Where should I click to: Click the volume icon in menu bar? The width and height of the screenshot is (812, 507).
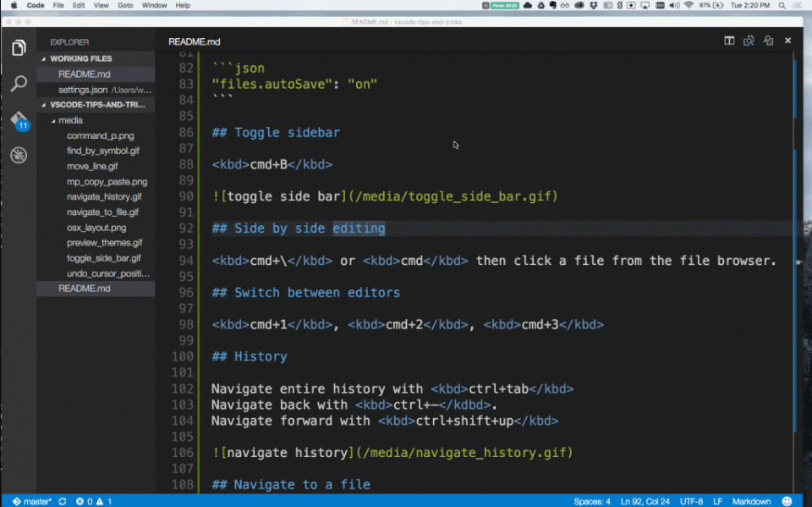point(674,5)
